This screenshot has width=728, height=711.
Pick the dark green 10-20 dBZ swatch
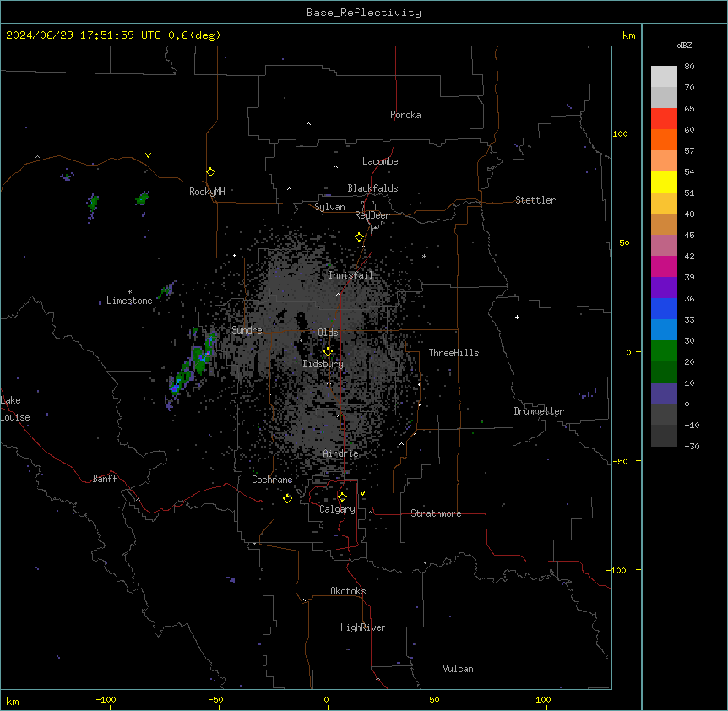point(664,372)
